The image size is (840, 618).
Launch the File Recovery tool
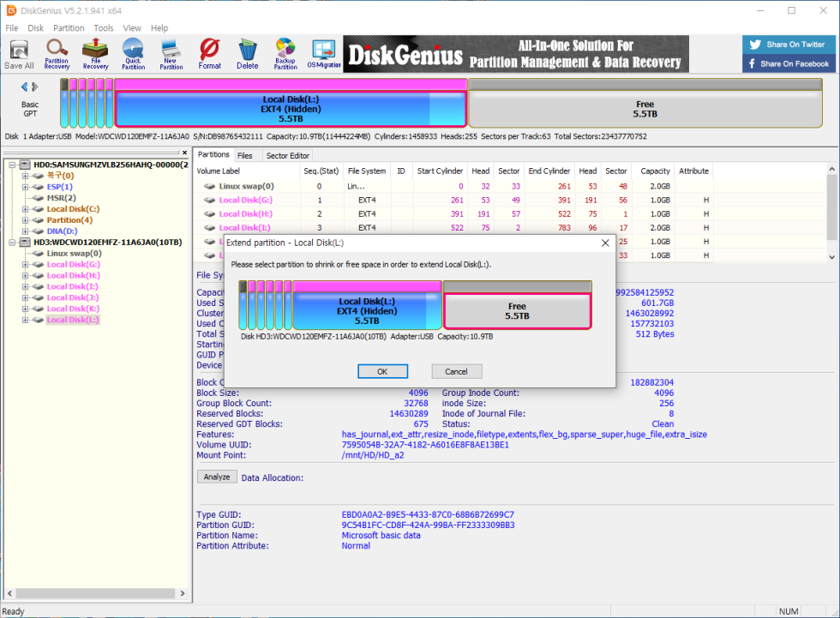95,53
